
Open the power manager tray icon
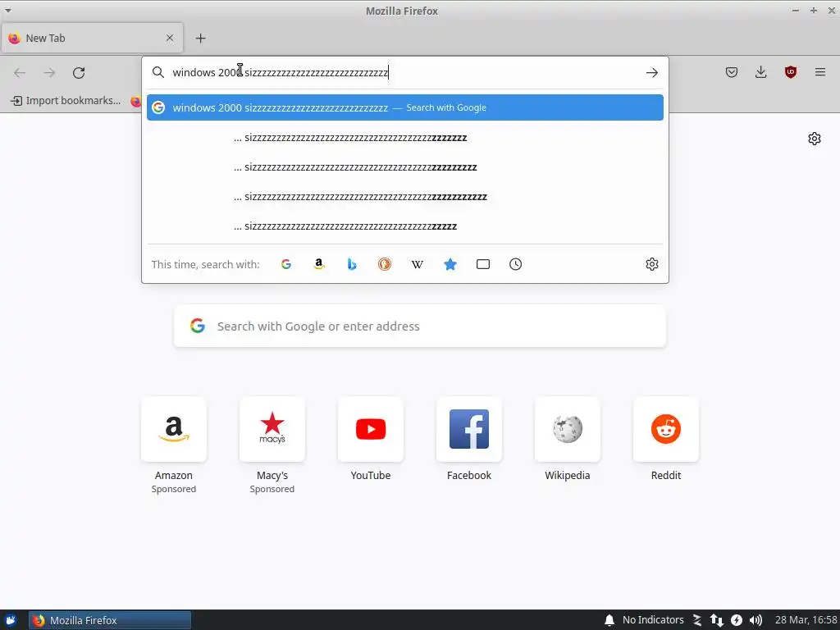737,620
